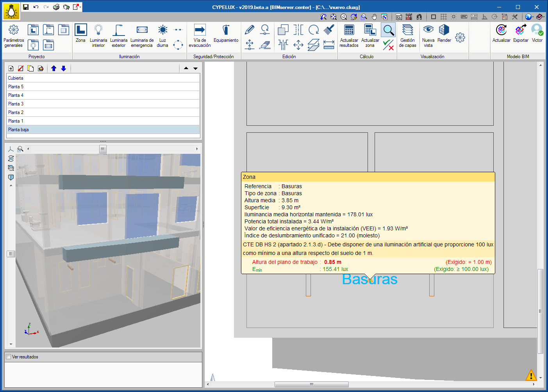
Task: Click the print icon in title bar
Action: pyautogui.click(x=56, y=7)
